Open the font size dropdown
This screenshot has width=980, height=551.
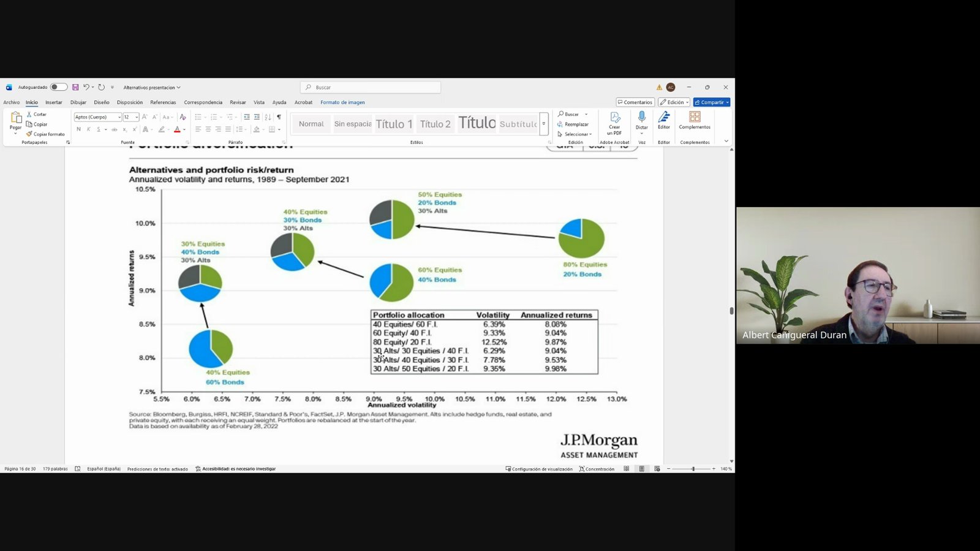tap(136, 117)
